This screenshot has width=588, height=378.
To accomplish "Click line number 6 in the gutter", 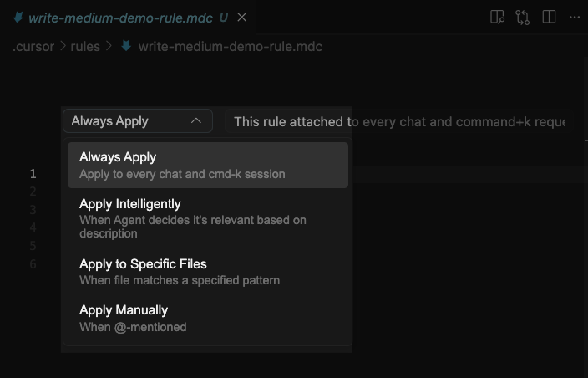I will [x=33, y=264].
